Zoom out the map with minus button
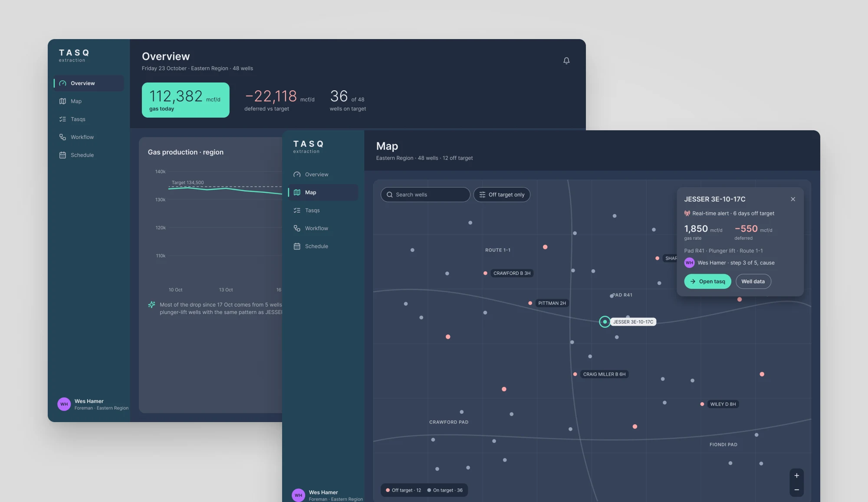 click(x=797, y=490)
